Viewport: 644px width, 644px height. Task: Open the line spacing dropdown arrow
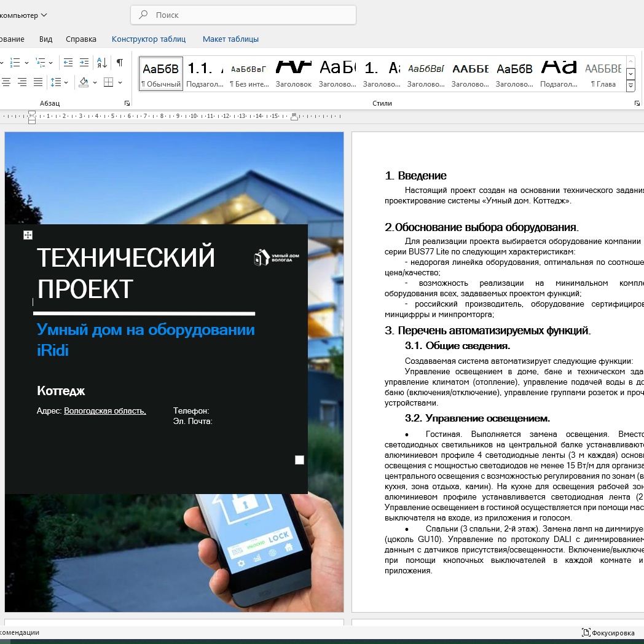pyautogui.click(x=66, y=82)
